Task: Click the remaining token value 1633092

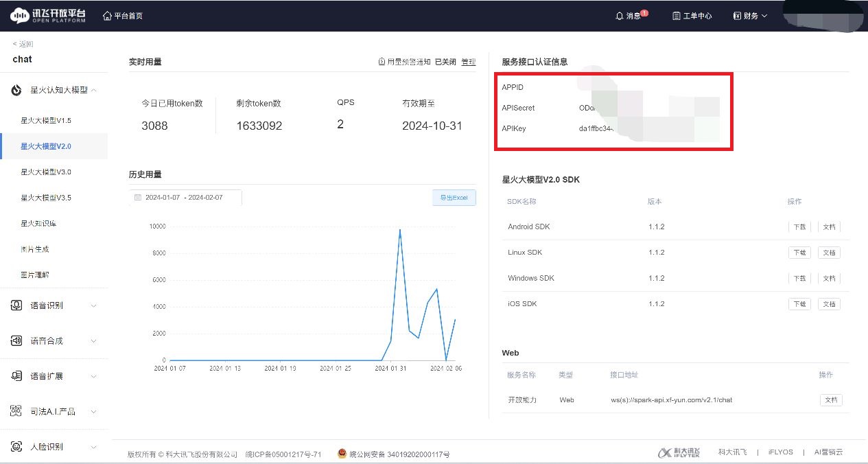Action: pos(259,126)
